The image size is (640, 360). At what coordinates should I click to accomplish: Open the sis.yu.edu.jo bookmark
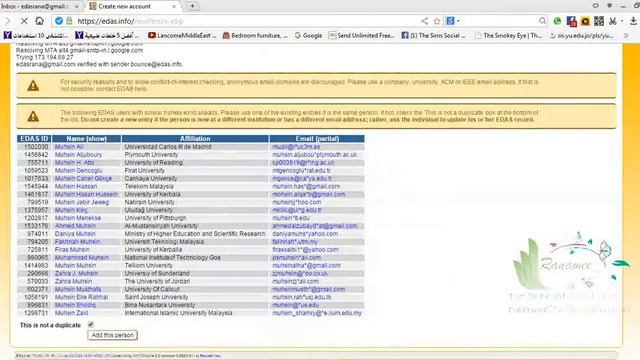point(581,36)
